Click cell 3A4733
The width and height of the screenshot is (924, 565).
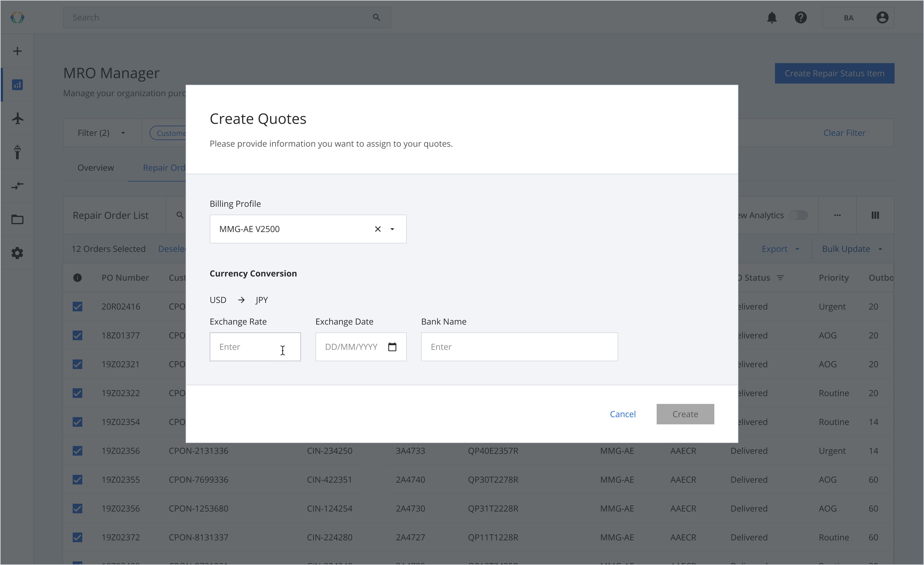[x=410, y=450]
